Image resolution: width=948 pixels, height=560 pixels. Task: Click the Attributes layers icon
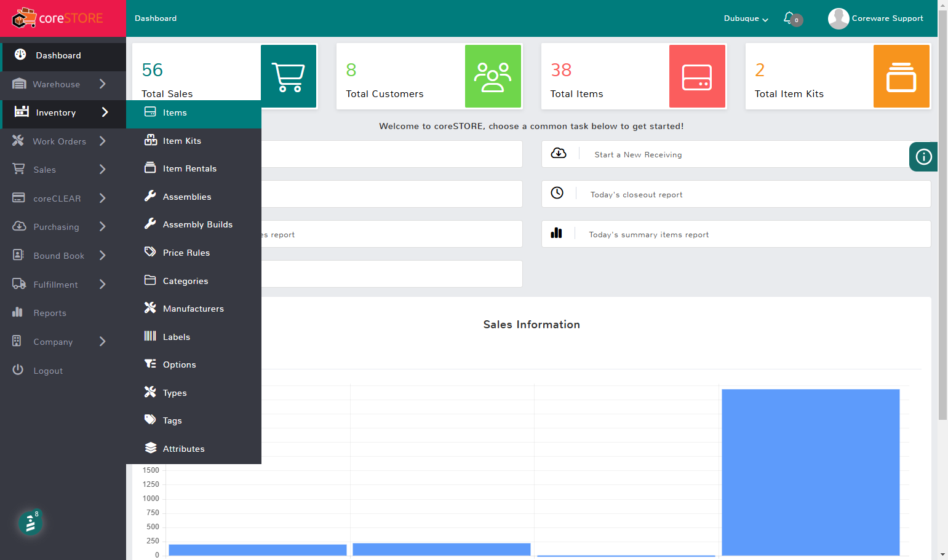click(151, 448)
